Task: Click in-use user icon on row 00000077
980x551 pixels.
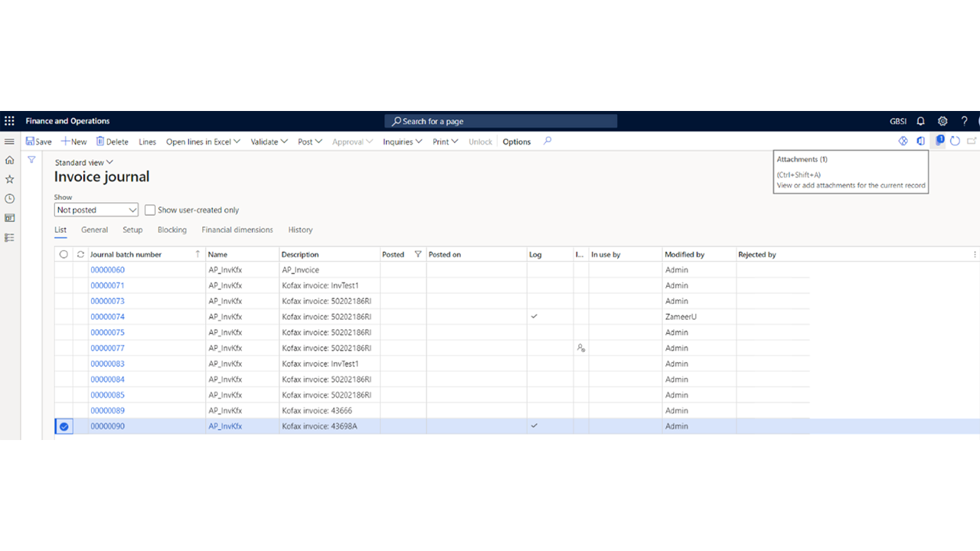Action: click(x=581, y=348)
